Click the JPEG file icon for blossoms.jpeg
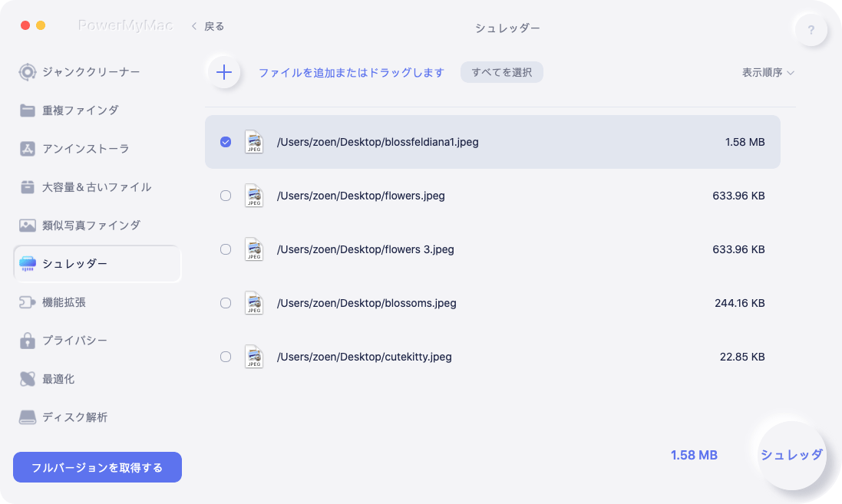 click(x=254, y=303)
